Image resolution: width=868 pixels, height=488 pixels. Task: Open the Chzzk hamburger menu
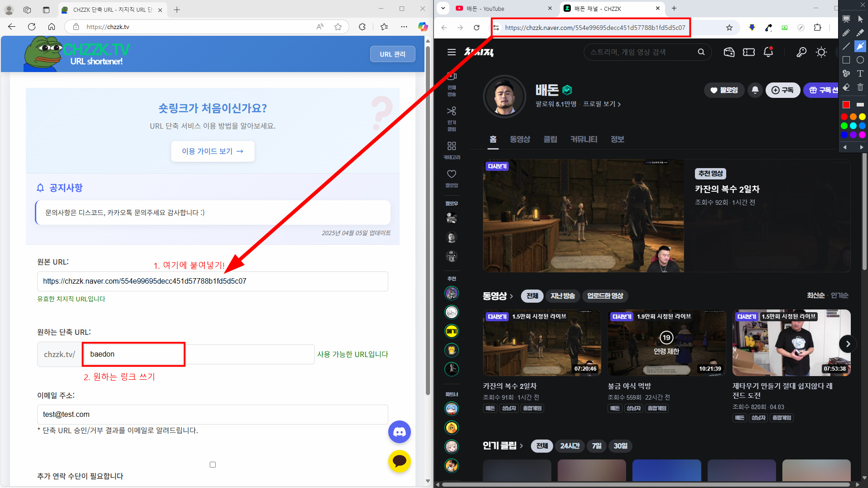pyautogui.click(x=451, y=52)
